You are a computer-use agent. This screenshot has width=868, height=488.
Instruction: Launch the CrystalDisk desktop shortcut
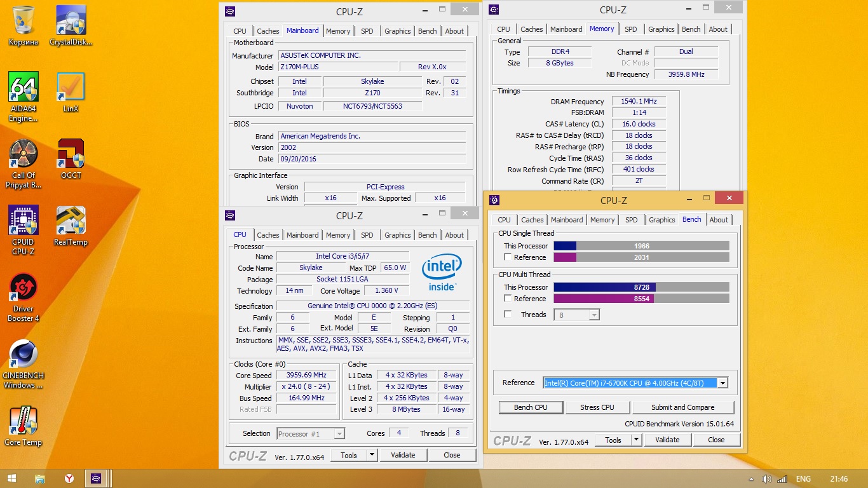[71, 26]
